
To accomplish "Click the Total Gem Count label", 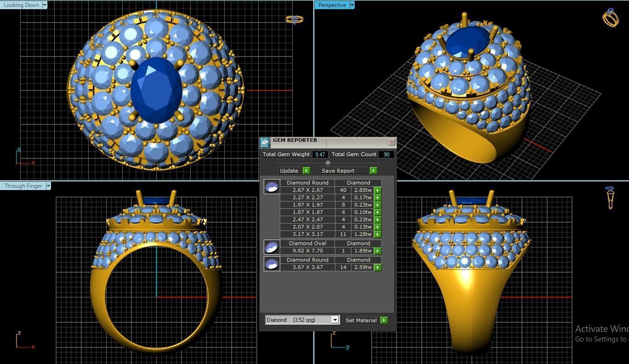I will 354,155.
